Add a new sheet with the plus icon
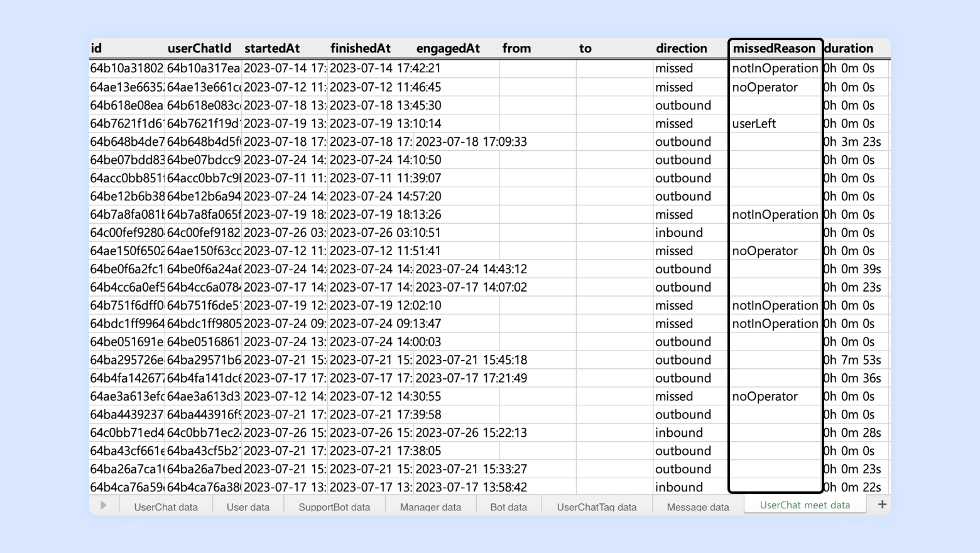The height and width of the screenshot is (553, 980). 882,505
